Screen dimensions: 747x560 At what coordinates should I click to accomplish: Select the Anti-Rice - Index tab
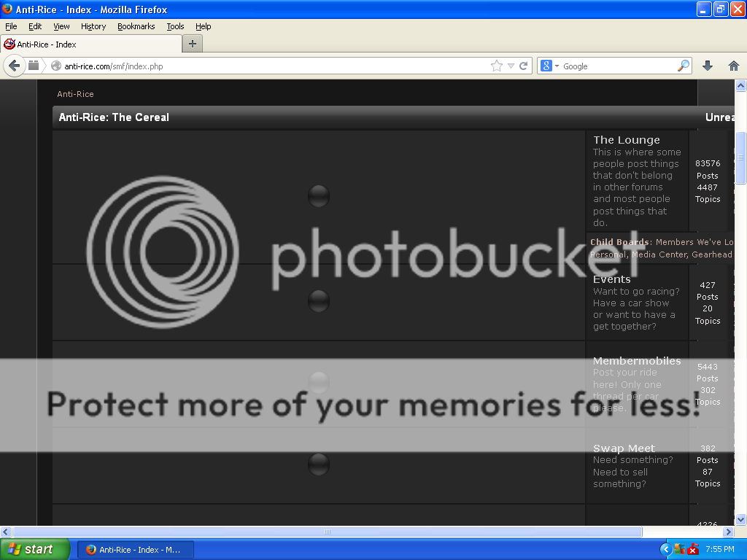(91, 44)
